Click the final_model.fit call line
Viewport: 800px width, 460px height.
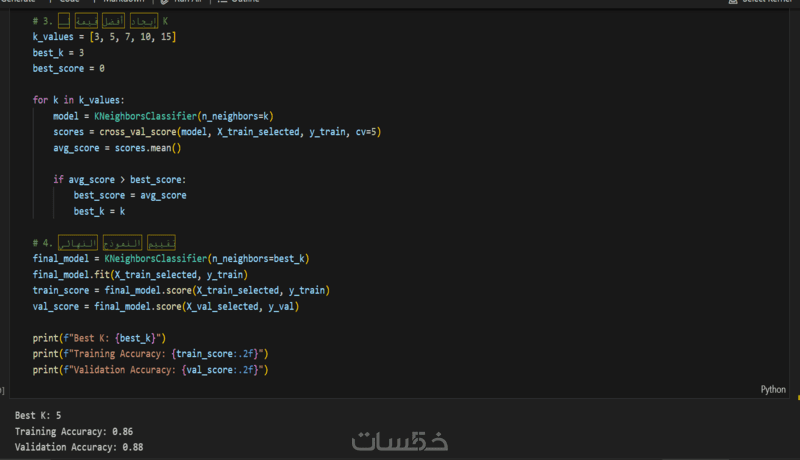[x=139, y=274]
